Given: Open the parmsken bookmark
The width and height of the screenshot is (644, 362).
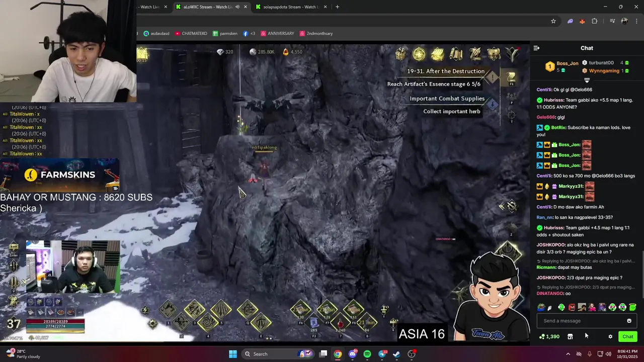Looking at the screenshot, I should tap(224, 34).
